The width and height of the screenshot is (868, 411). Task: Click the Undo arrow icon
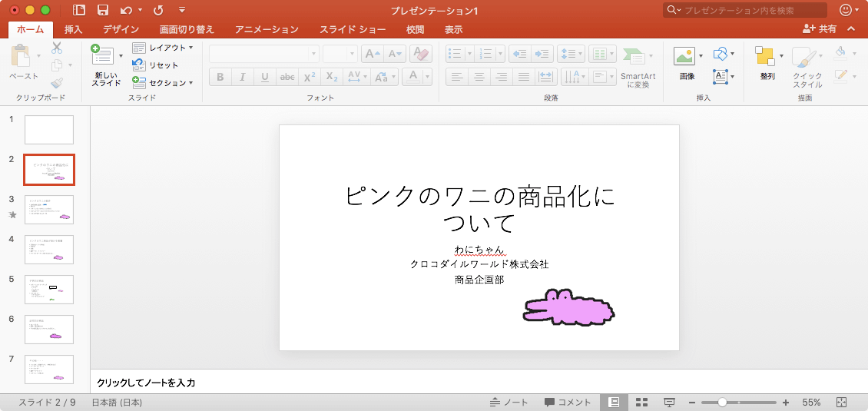(x=127, y=10)
